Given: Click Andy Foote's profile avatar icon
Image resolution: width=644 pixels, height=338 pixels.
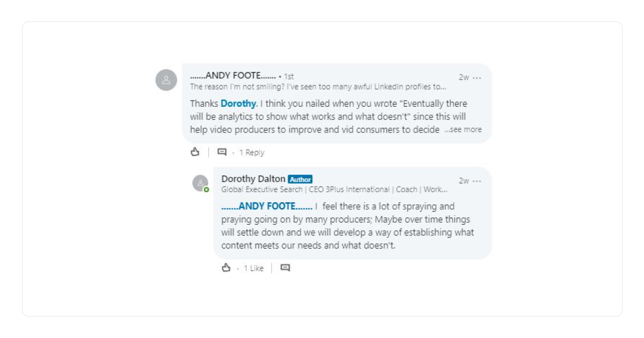Looking at the screenshot, I should click(x=166, y=79).
